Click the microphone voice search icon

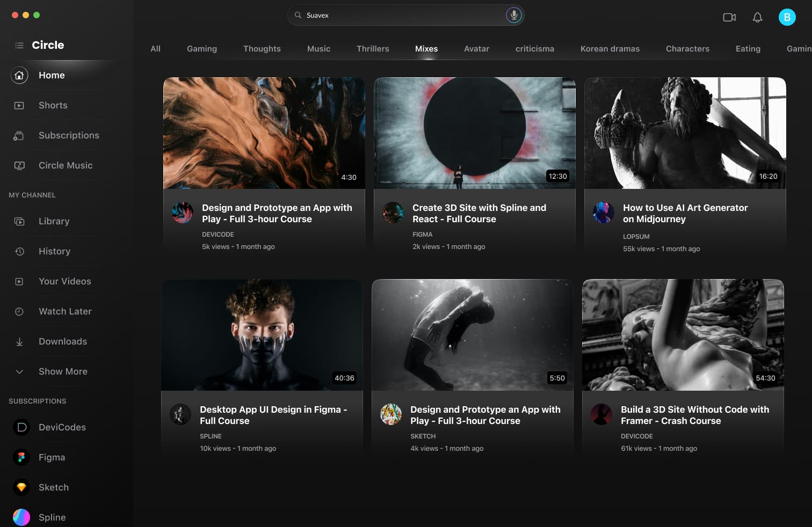point(513,15)
